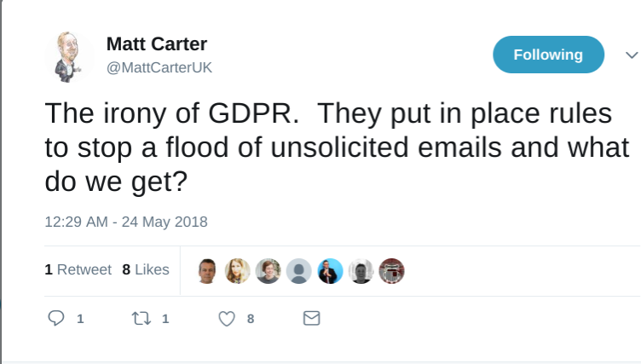Send tweet via Direct Message envelope icon
This screenshot has height=364, width=641.
coord(312,319)
